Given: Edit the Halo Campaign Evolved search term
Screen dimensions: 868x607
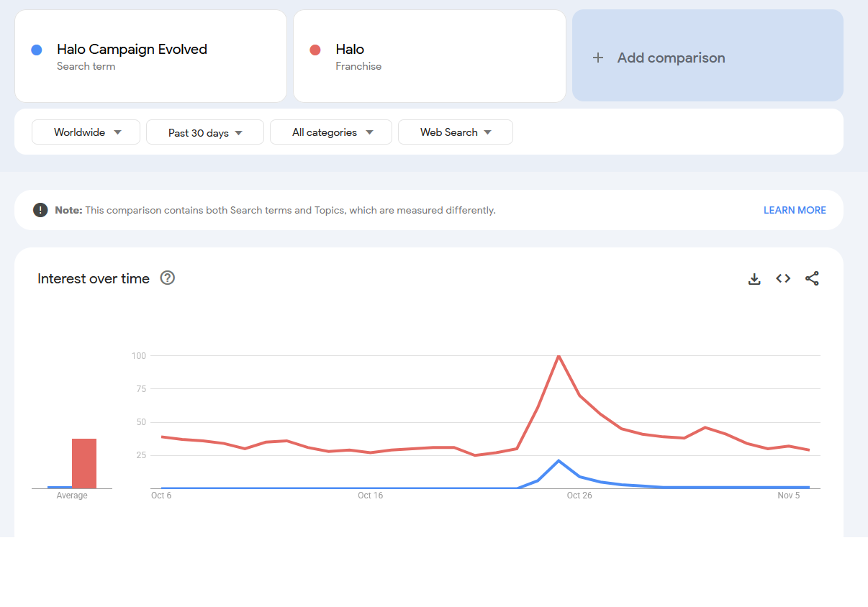Looking at the screenshot, I should tap(132, 50).
